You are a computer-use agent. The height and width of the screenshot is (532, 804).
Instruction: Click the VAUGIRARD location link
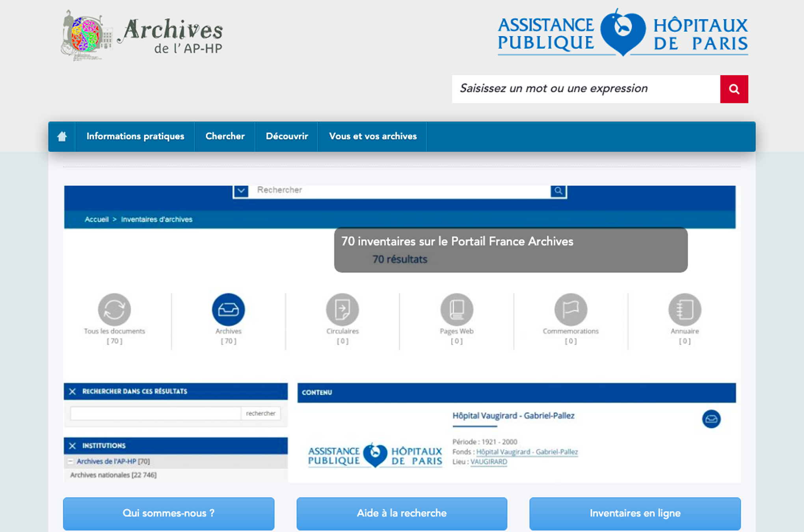489,462
